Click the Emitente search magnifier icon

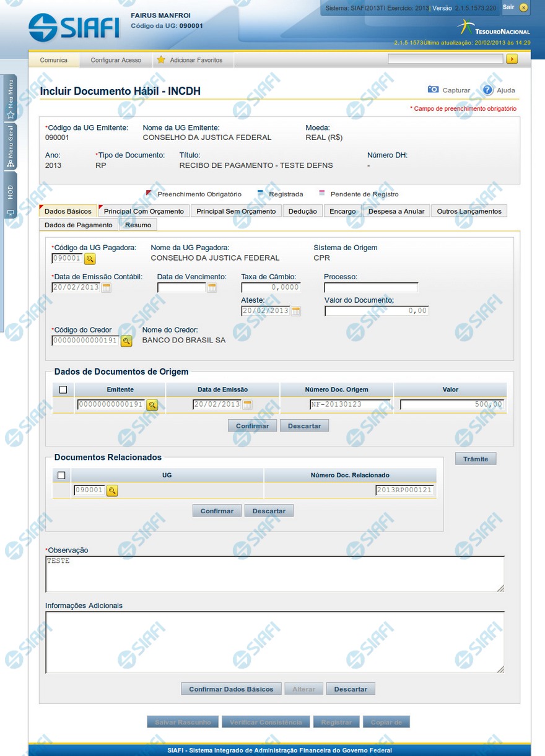[x=152, y=405]
